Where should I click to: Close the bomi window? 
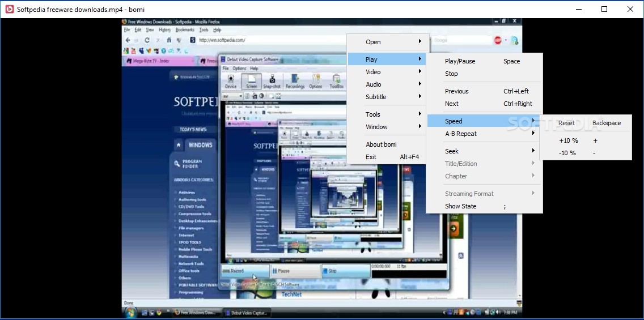point(630,9)
